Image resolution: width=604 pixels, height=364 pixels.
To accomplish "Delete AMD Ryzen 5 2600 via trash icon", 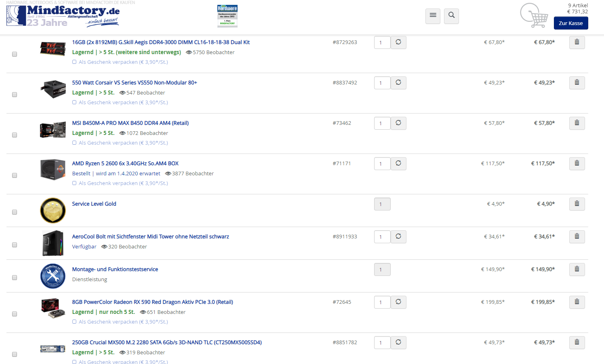I will click(577, 163).
